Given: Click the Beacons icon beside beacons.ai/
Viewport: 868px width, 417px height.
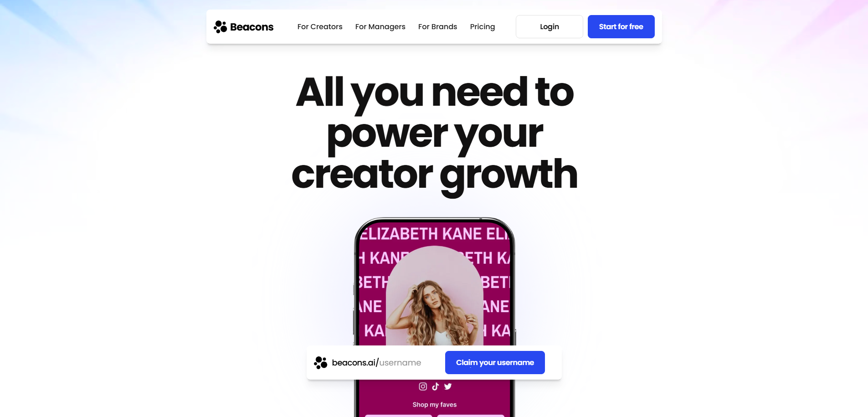Looking at the screenshot, I should [x=321, y=363].
